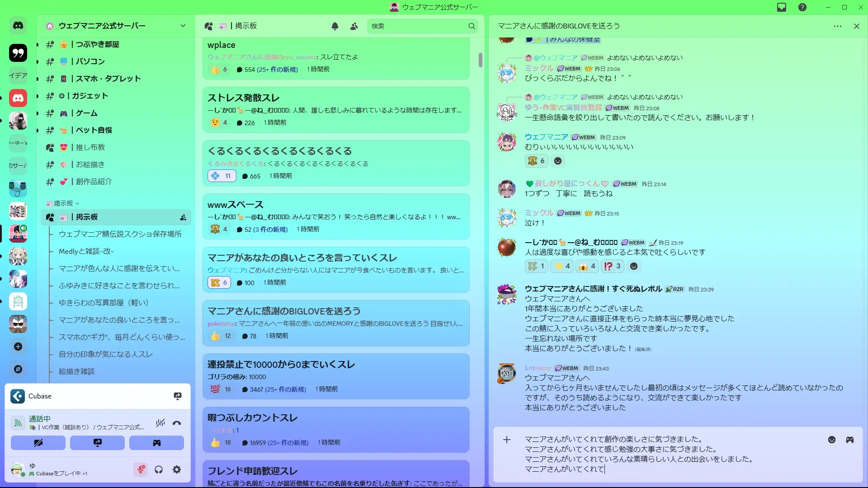Collapse the 掲示板 category
Viewport: 868px width, 488px height.
(63, 203)
